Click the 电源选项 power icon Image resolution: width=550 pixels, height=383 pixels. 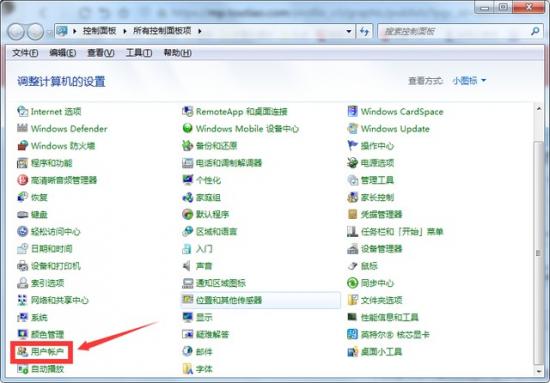pos(353,163)
